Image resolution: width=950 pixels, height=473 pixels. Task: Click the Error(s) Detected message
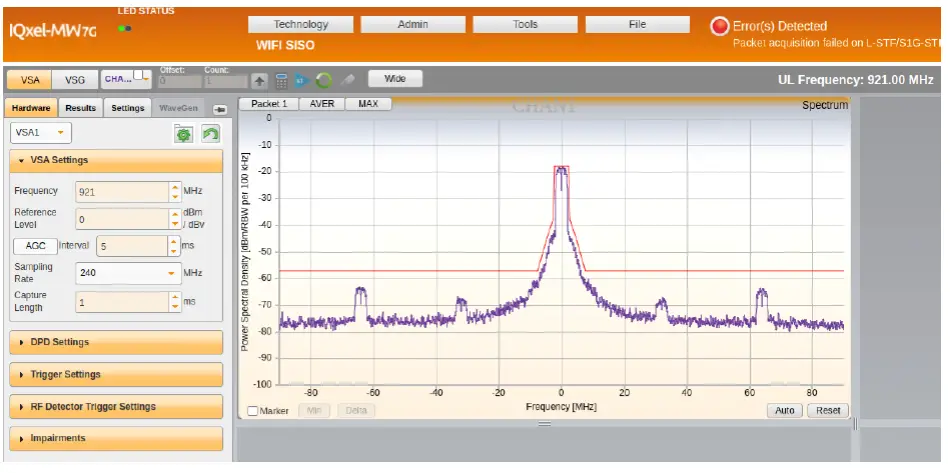pyautogui.click(x=780, y=26)
